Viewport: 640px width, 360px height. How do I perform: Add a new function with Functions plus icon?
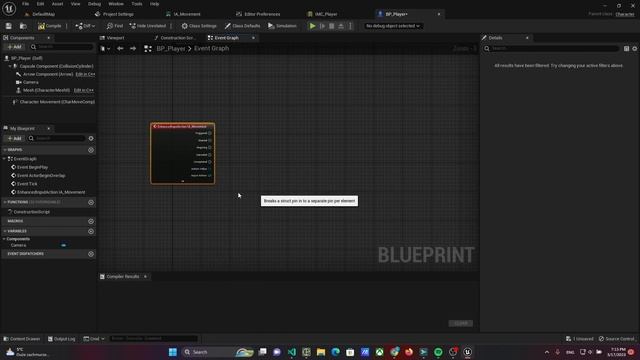tap(91, 202)
